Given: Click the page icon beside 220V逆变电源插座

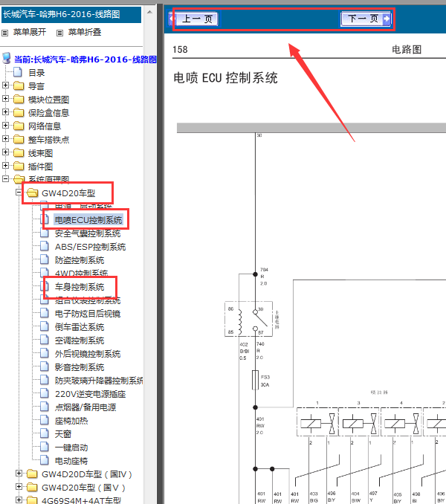Looking at the screenshot, I should (45, 394).
